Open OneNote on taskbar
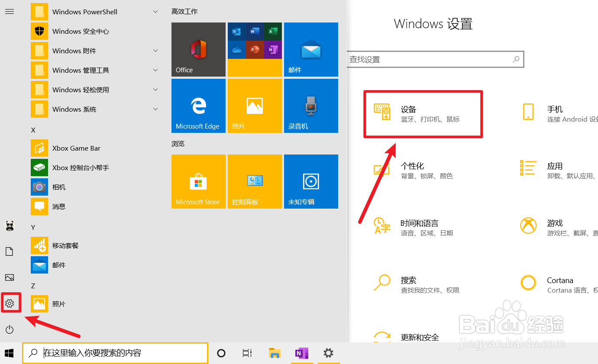The width and height of the screenshot is (598, 364). click(301, 353)
